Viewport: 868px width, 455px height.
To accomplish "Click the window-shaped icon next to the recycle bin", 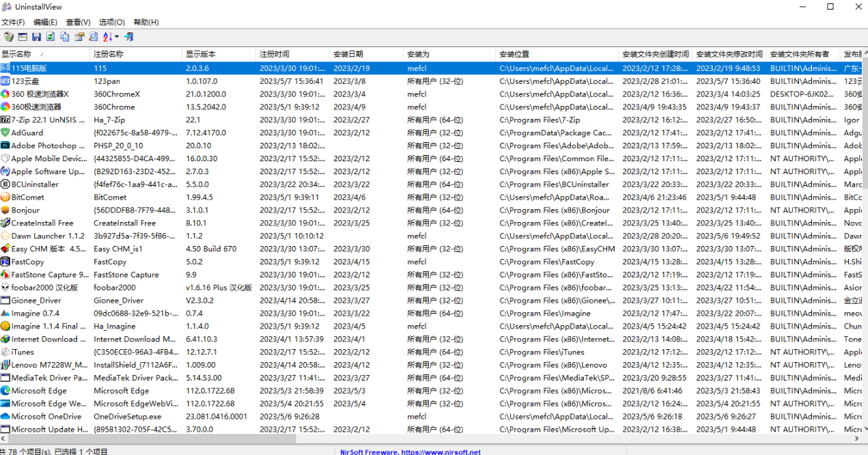I will pyautogui.click(x=23, y=37).
